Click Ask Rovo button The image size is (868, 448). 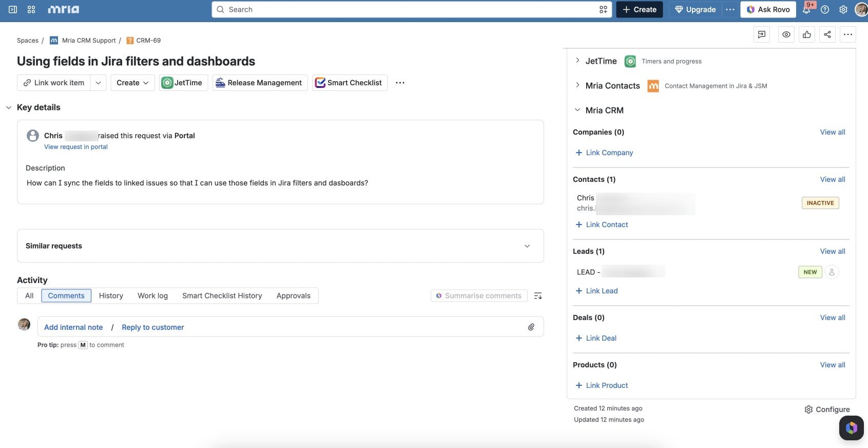tap(768, 9)
